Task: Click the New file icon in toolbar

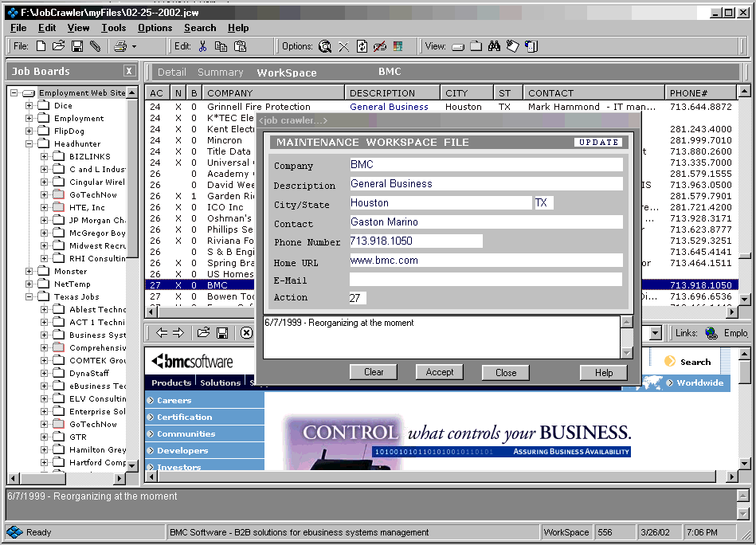Action: (x=41, y=46)
